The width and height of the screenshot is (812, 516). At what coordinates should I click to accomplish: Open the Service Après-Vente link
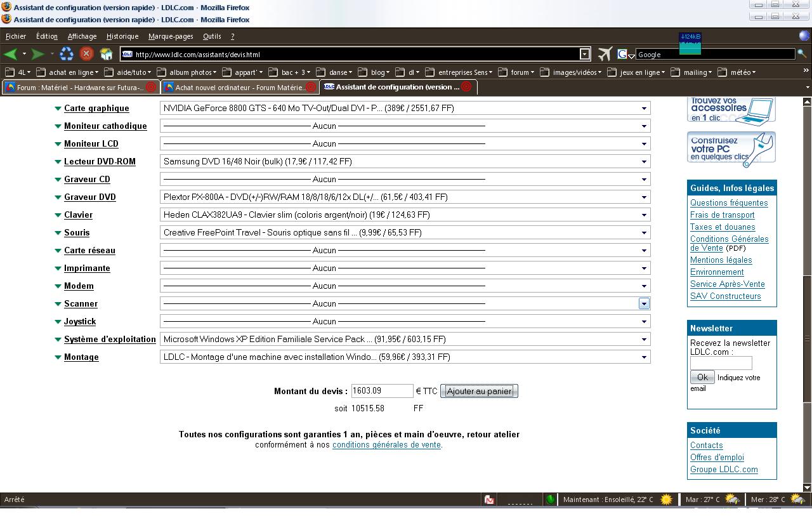(727, 284)
